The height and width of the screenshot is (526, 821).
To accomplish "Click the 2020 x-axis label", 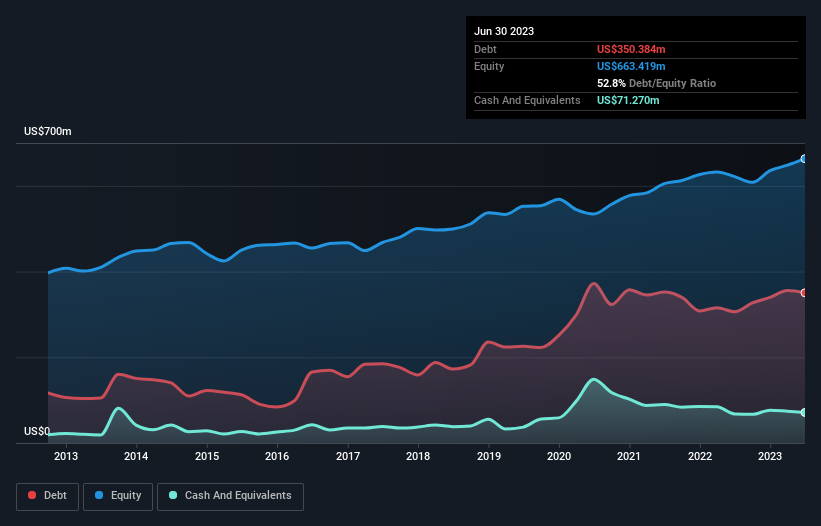I will point(559,456).
